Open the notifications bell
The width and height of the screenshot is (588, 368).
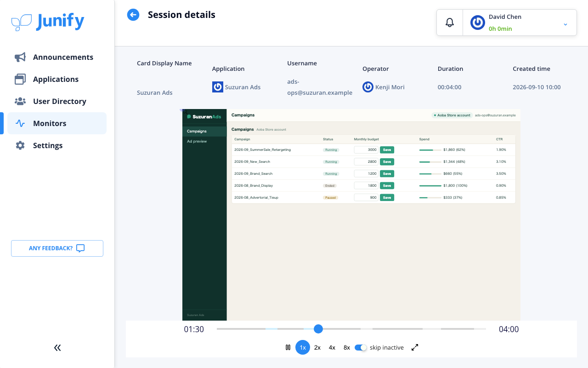point(450,23)
